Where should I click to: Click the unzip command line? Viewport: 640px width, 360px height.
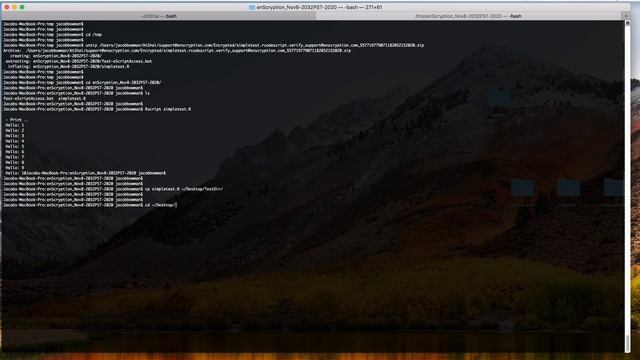[213, 45]
